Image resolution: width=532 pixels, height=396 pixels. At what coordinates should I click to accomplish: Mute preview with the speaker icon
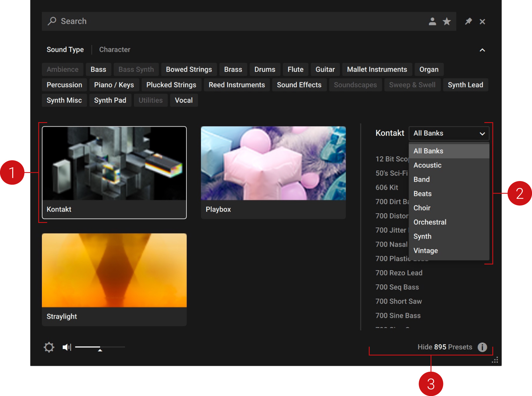[x=67, y=347]
